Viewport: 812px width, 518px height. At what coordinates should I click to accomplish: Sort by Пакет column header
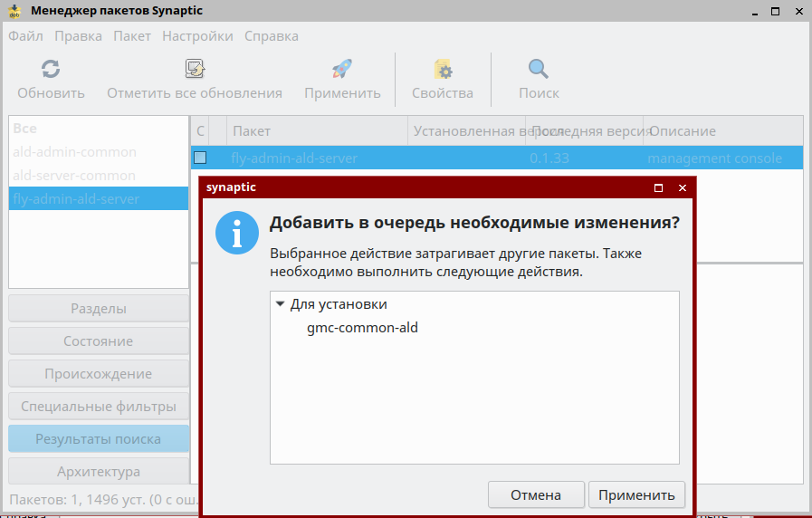tap(317, 131)
